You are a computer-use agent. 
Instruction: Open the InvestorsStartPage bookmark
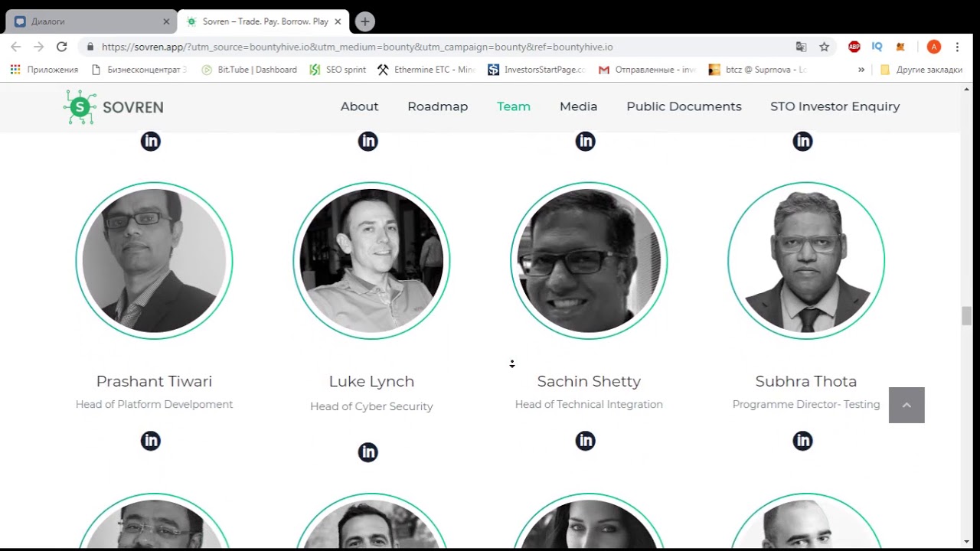pyautogui.click(x=537, y=70)
